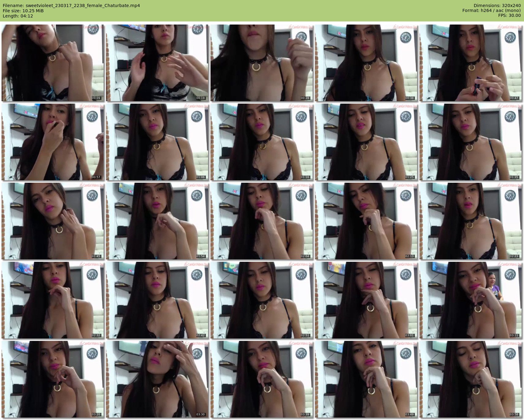Viewport: 524px width, 420px height.
Task: Pick the thumbnail stamped 01:25
Action: click(x=366, y=142)
